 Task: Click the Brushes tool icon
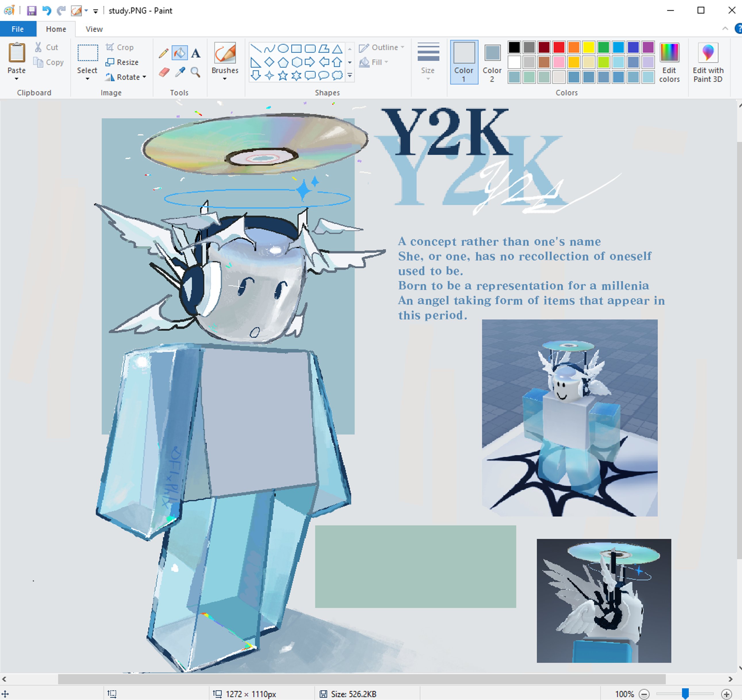point(225,53)
